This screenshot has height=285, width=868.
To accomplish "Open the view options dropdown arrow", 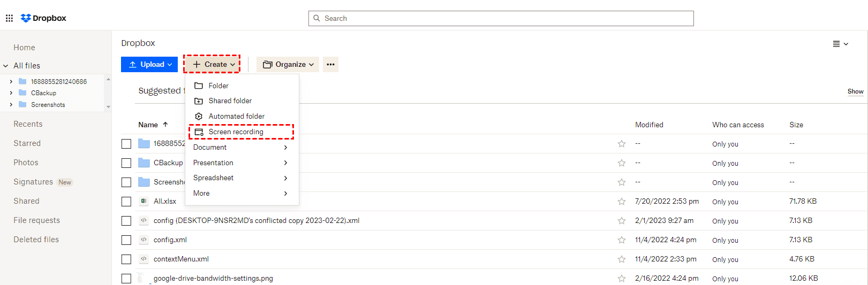I will coord(846,44).
